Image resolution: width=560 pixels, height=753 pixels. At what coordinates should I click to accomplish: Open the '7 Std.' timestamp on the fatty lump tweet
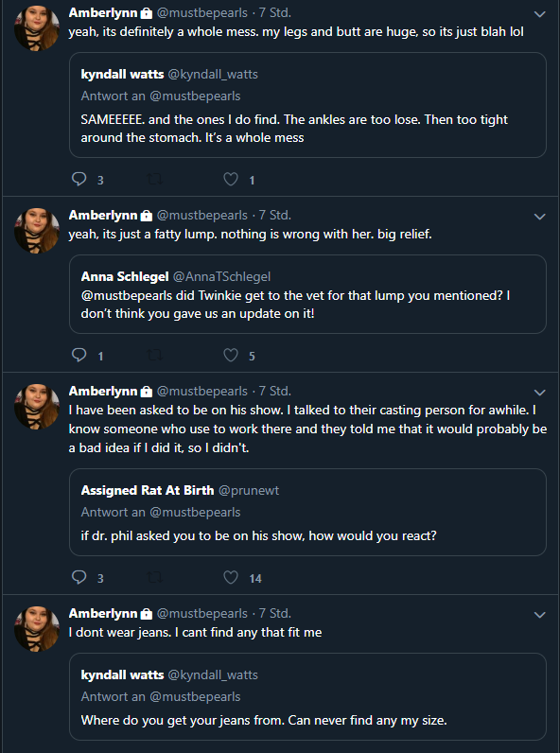point(275,215)
